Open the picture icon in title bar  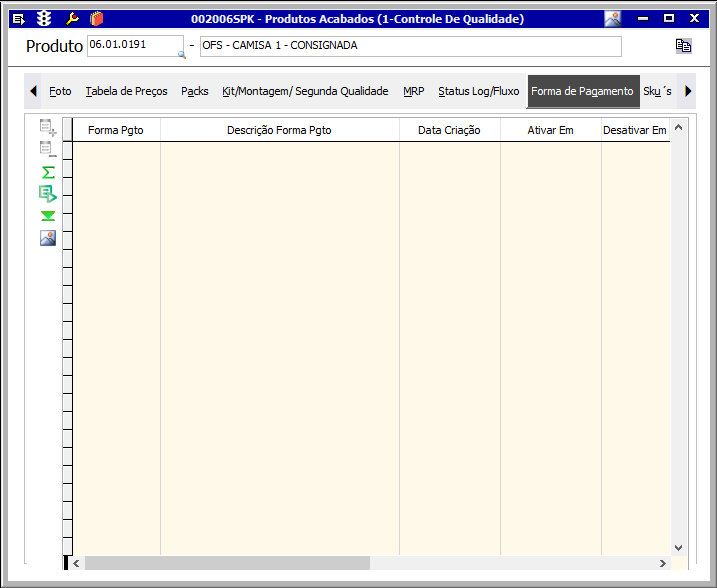point(613,19)
